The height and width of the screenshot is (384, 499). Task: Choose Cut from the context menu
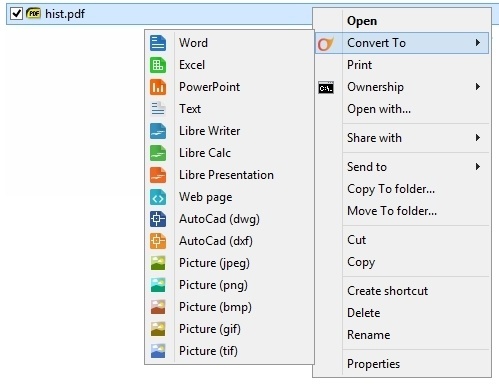357,240
